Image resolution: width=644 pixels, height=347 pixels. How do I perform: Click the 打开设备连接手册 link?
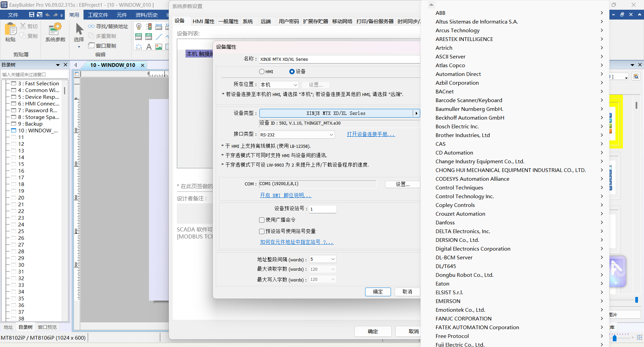370,134
